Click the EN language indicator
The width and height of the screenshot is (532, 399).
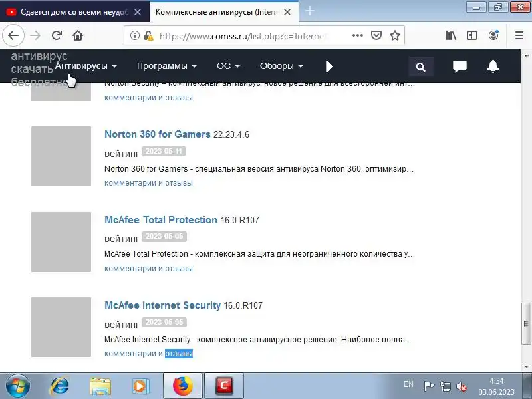408,384
